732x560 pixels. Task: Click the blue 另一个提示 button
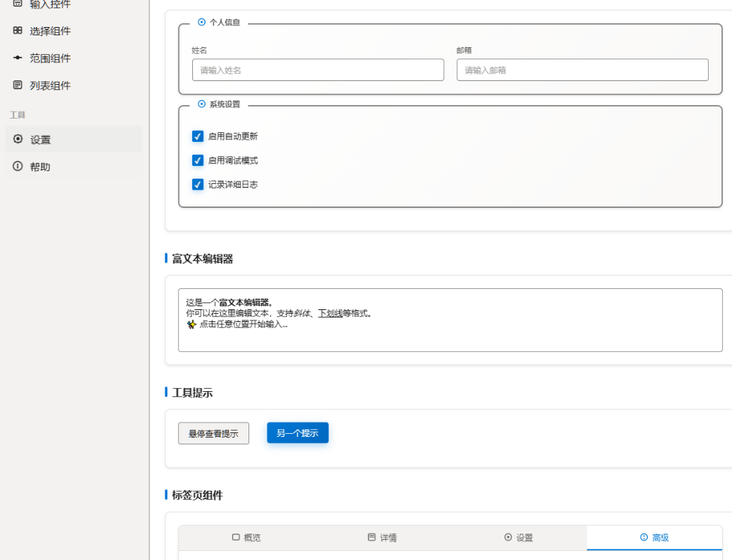coord(298,433)
